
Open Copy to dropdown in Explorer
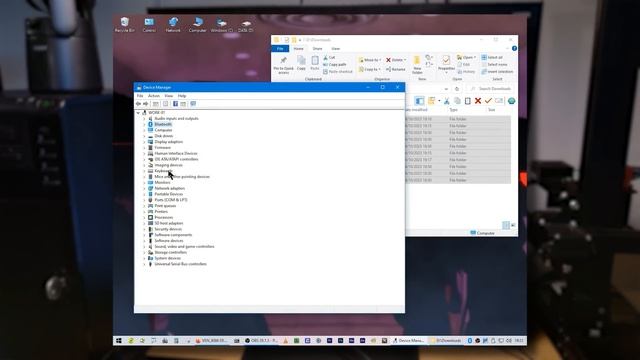click(370, 69)
